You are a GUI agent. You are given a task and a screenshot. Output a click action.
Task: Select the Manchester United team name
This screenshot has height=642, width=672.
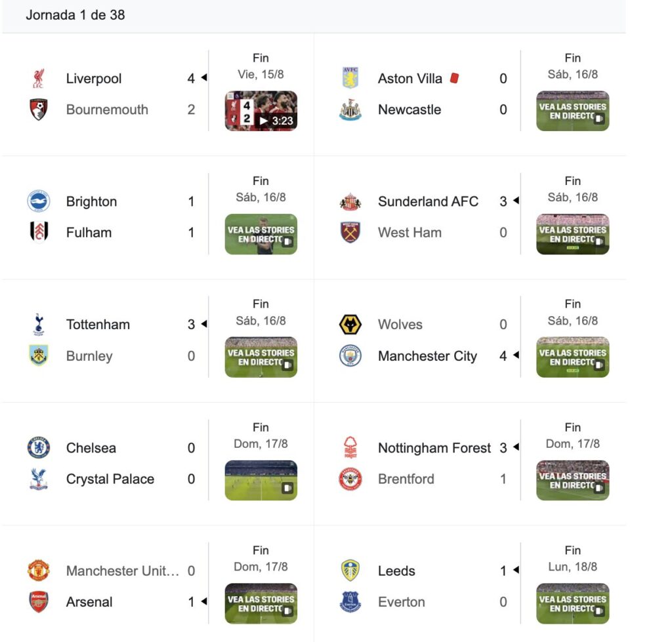click(123, 571)
